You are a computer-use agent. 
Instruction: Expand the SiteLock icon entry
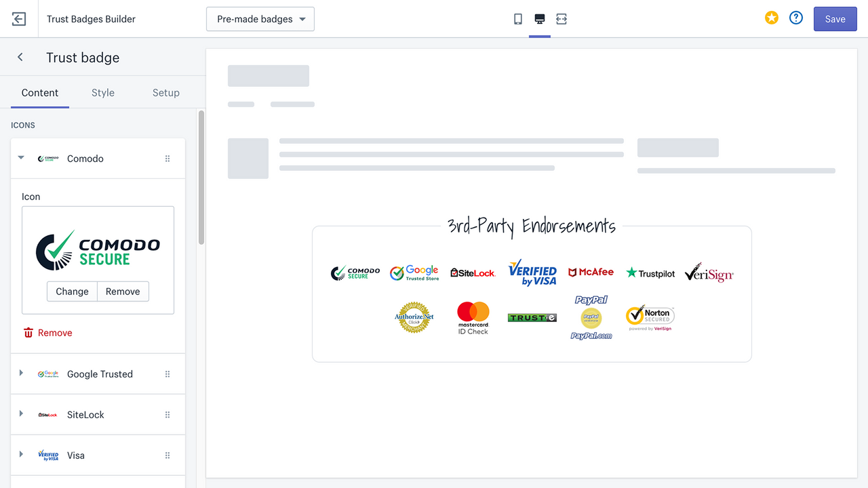click(x=20, y=414)
